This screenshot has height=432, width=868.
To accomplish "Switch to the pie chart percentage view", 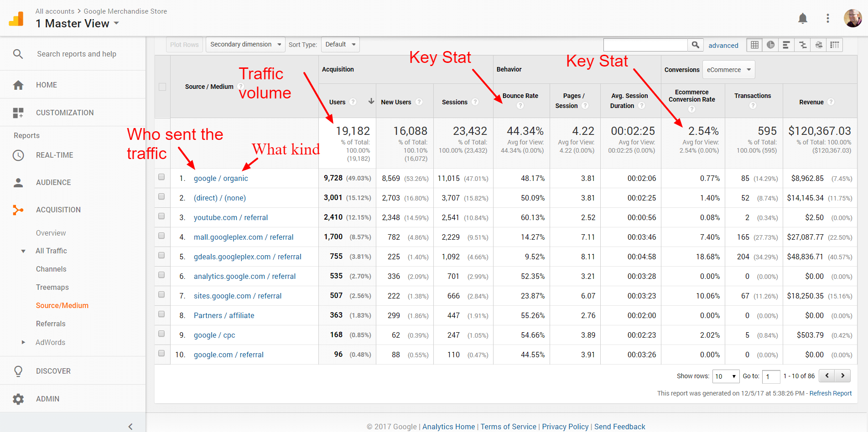I will coord(771,45).
